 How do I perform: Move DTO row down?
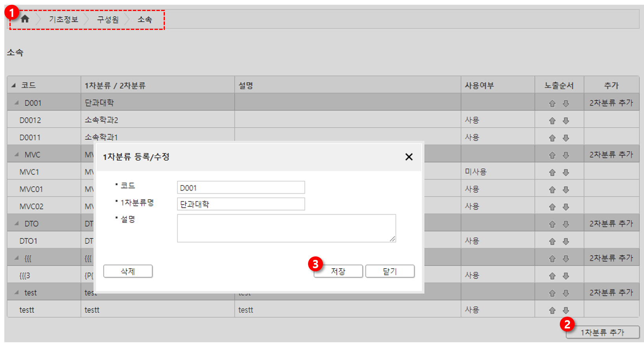point(566,224)
